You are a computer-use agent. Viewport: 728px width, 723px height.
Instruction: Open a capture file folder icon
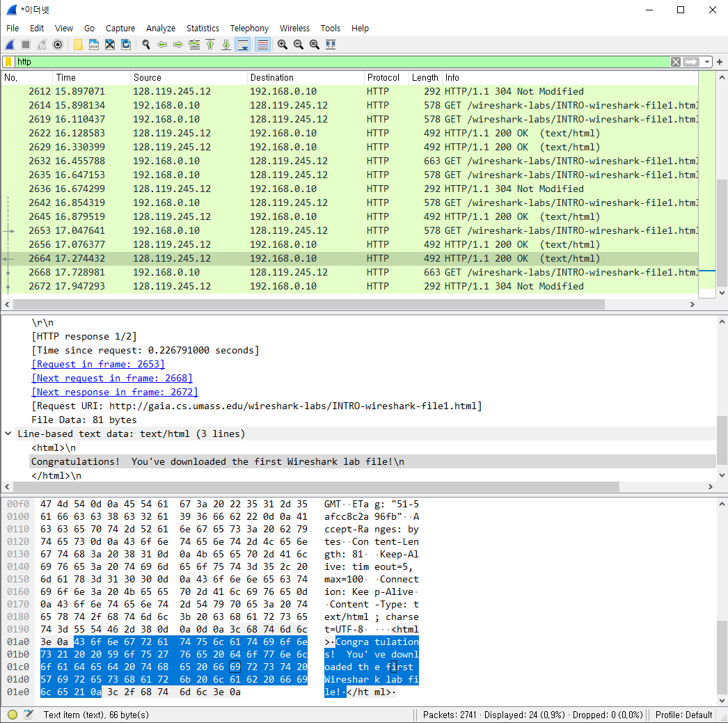(x=78, y=45)
